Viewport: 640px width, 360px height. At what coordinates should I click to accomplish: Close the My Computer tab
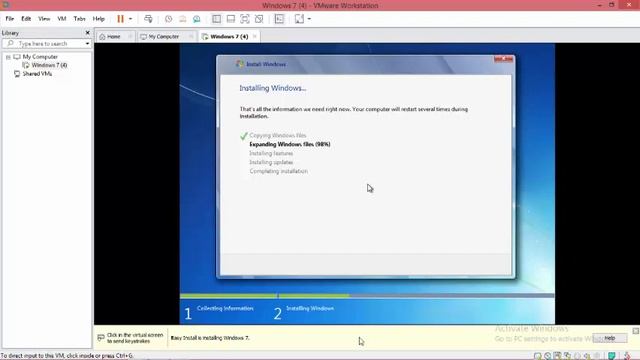[x=191, y=36]
